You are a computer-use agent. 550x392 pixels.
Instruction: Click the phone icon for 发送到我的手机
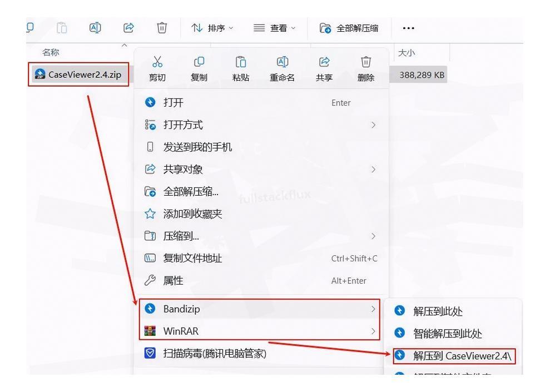coord(150,147)
